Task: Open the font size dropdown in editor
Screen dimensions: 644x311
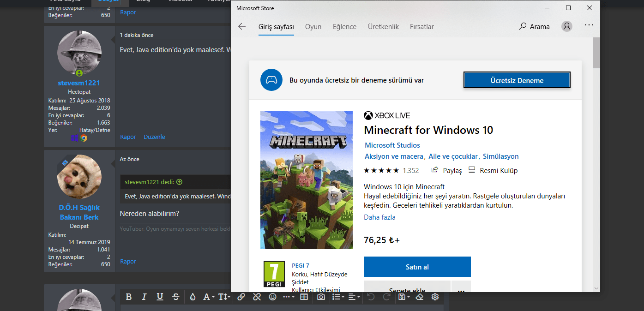Action: [x=224, y=297]
